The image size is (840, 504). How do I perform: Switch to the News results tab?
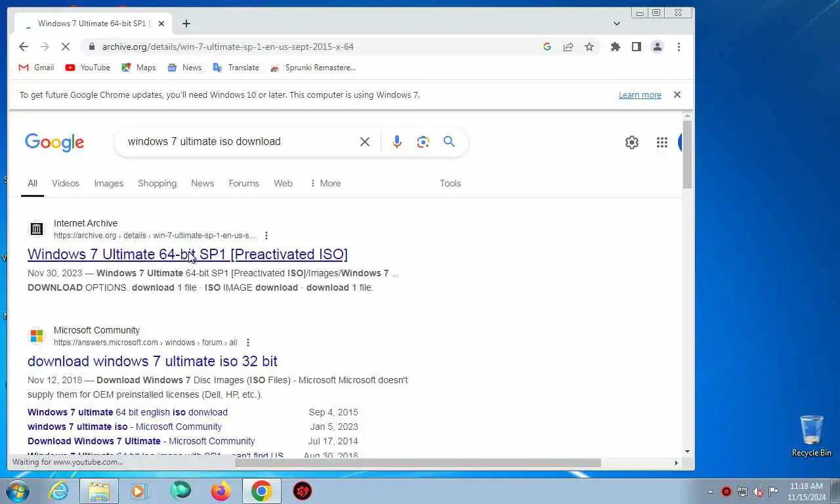click(x=203, y=183)
